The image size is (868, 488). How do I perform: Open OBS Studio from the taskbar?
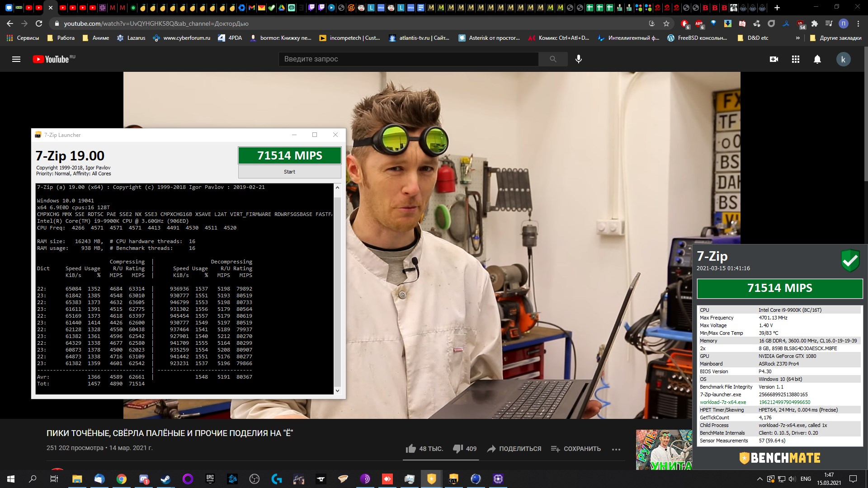255,479
